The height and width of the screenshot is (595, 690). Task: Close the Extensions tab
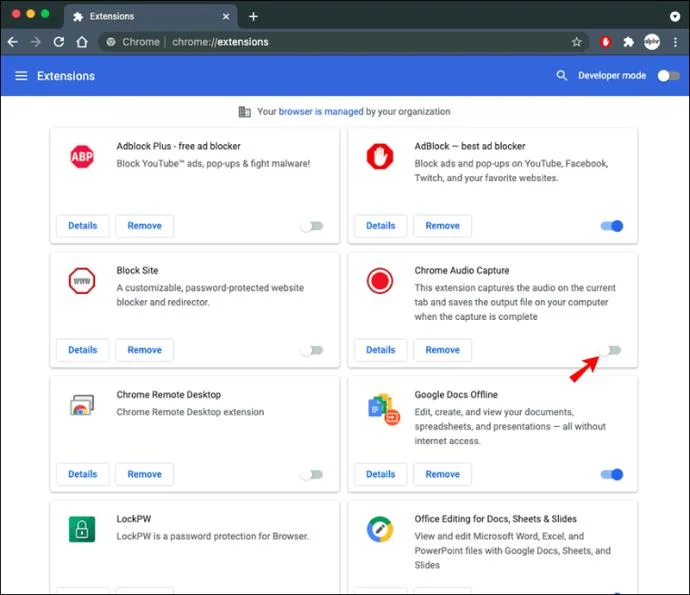point(226,17)
